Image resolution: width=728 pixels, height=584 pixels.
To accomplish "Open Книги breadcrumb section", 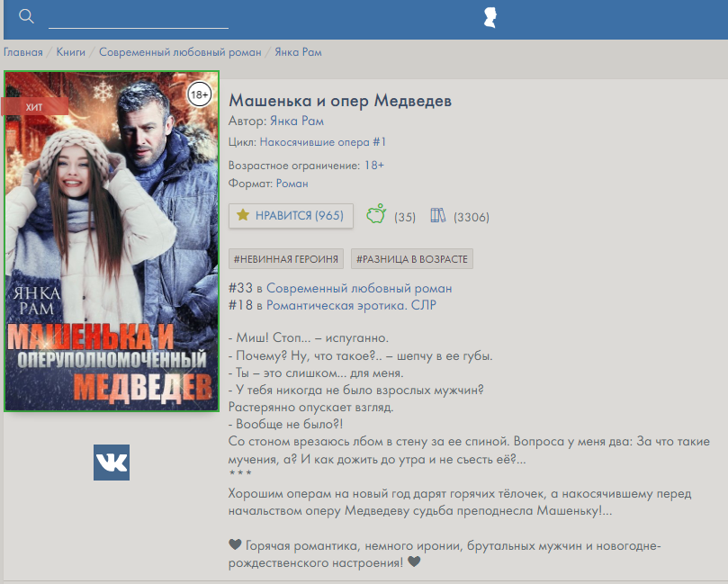I will (x=71, y=52).
